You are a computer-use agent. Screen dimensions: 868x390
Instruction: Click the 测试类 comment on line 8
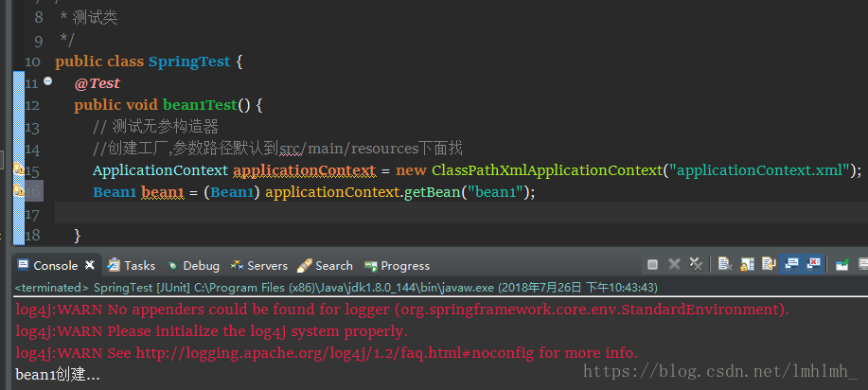pyautogui.click(x=95, y=18)
